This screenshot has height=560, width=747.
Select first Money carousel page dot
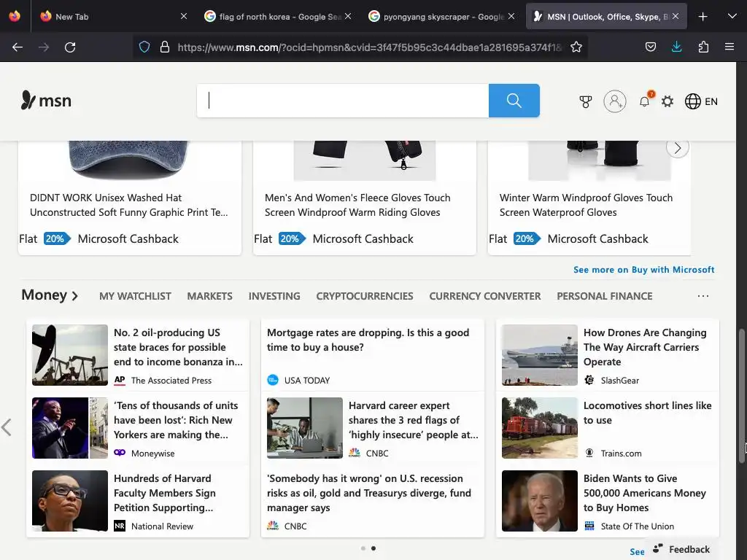363,548
